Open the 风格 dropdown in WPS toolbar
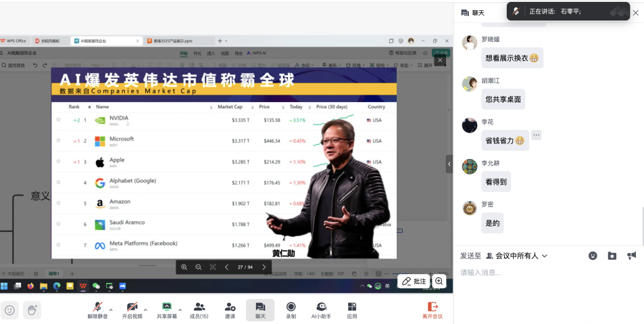This screenshot has height=324, width=644. coord(355,66)
